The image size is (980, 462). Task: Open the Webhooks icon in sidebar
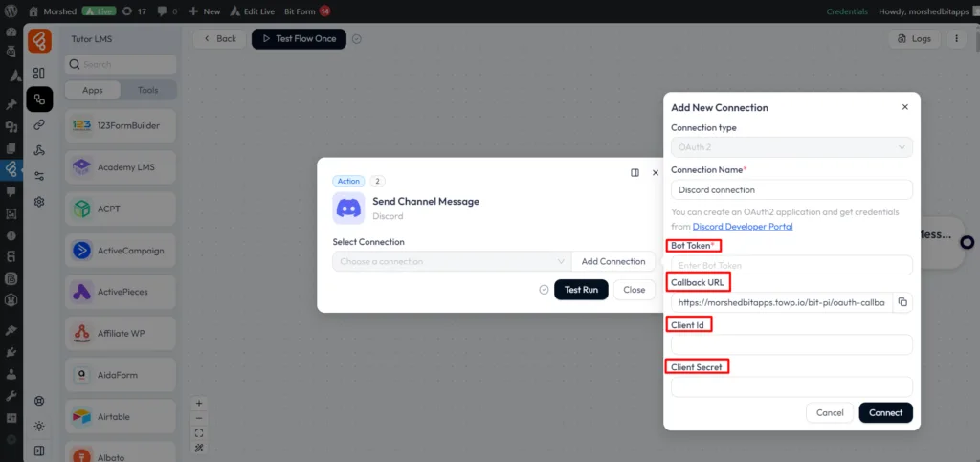coord(38,150)
